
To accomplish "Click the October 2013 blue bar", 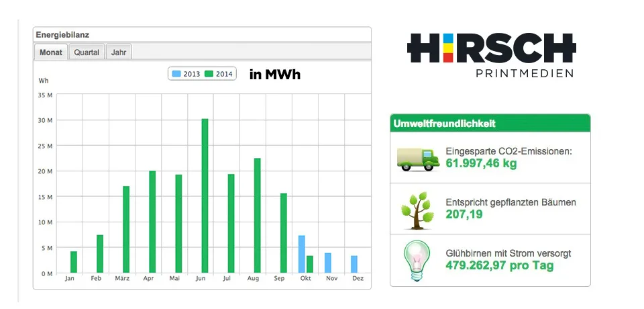I will tap(301, 255).
